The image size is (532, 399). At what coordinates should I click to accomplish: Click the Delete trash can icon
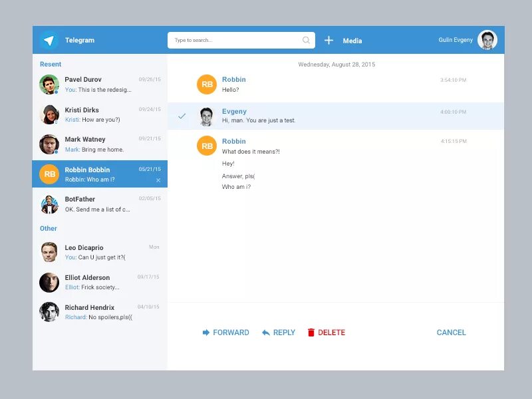pyautogui.click(x=311, y=332)
